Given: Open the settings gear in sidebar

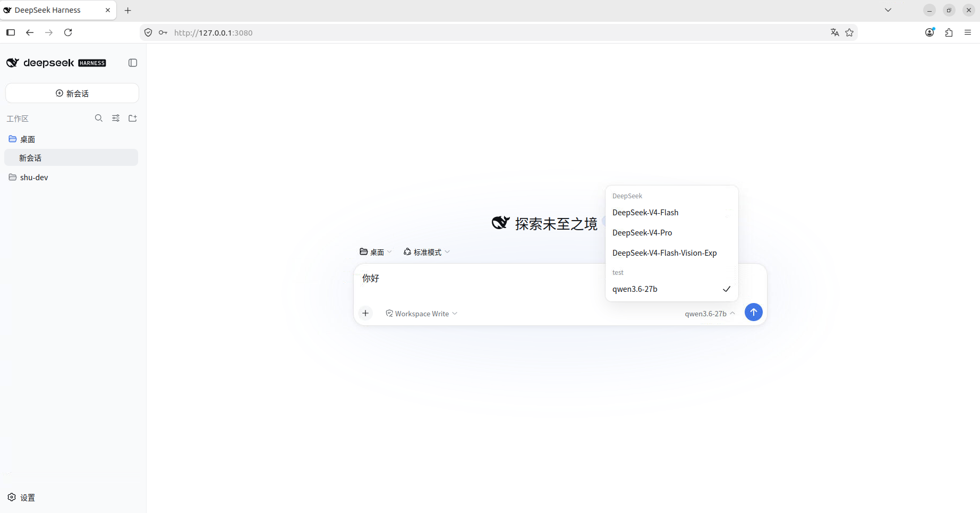Looking at the screenshot, I should (x=12, y=497).
